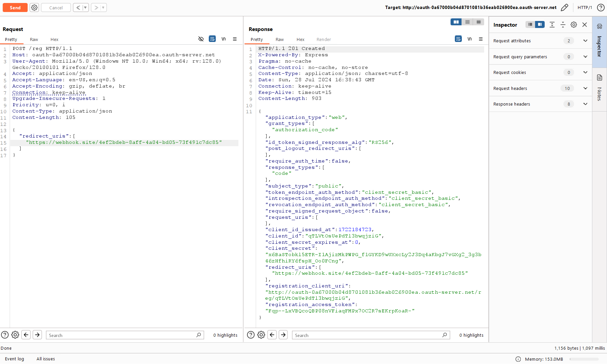Viewport: 607px width, 364px height.
Task: Switch to Raw tab in Request panel
Action: [x=34, y=39]
